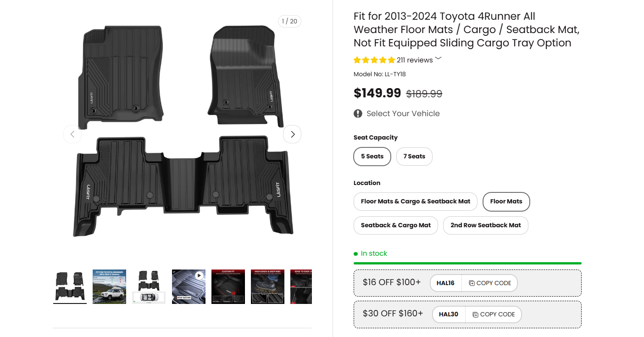Screen dimensions: 644x337
Task: Switch to Floor Mats & Cargo & Seatback Mat
Action: [x=415, y=201]
